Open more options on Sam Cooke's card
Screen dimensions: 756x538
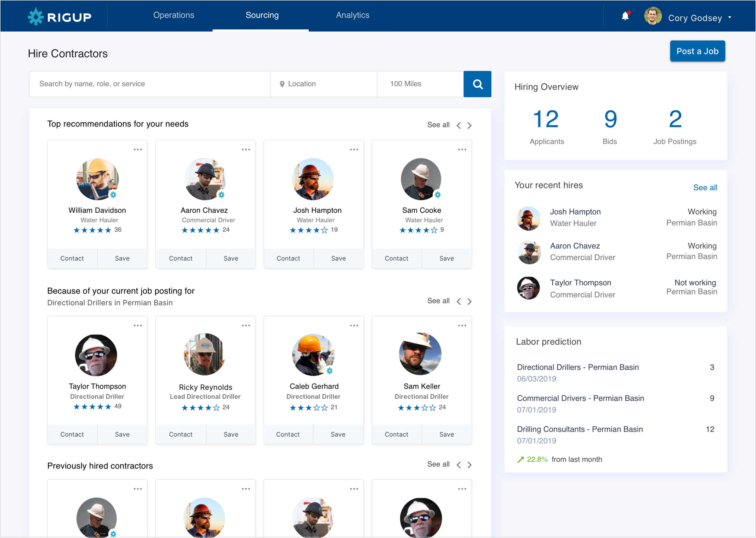coord(462,149)
